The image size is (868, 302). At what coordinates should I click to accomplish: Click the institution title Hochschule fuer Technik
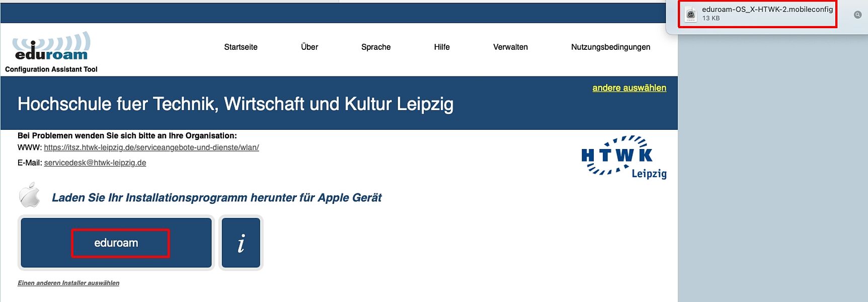pyautogui.click(x=235, y=104)
